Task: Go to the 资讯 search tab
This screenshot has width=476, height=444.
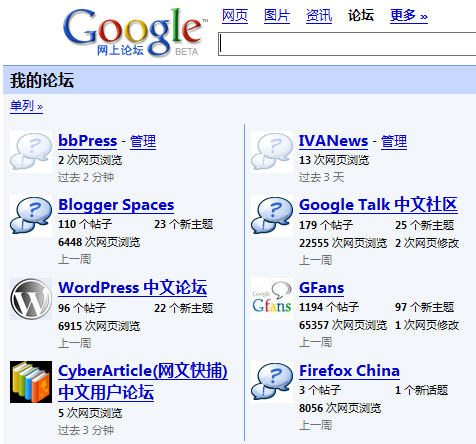Action: [x=319, y=16]
